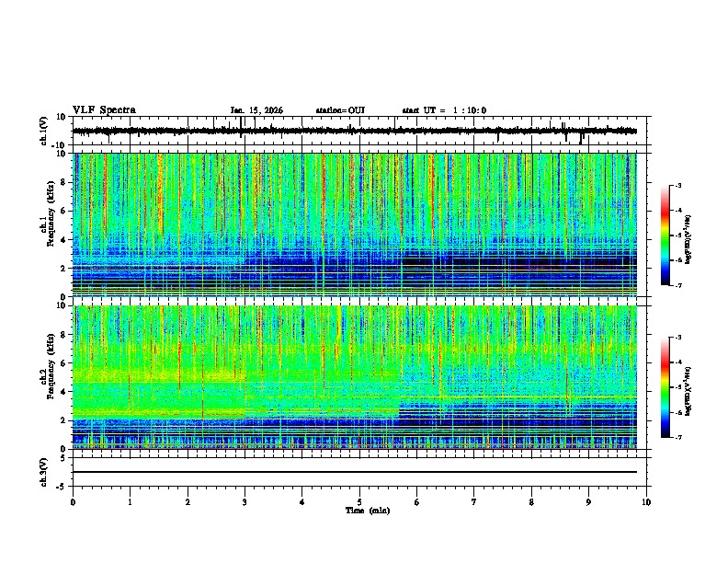
Task: Click the "VLF Spectra" plot title
Action: 104,110
